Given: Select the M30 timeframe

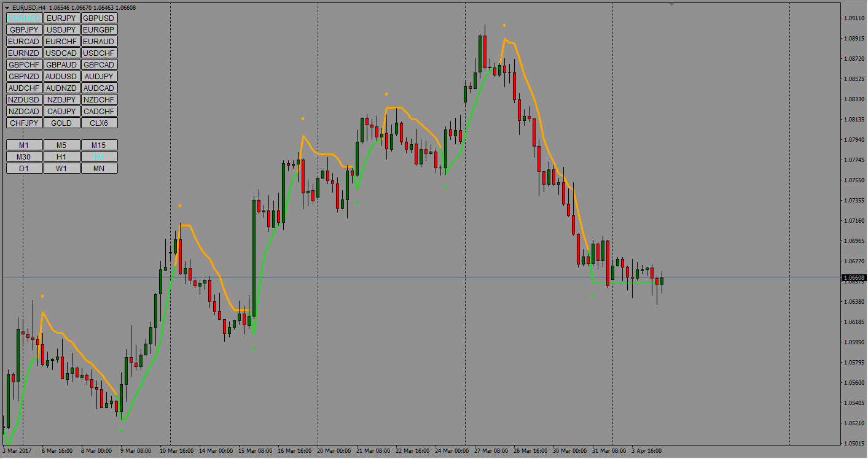Looking at the screenshot, I should click(25, 156).
